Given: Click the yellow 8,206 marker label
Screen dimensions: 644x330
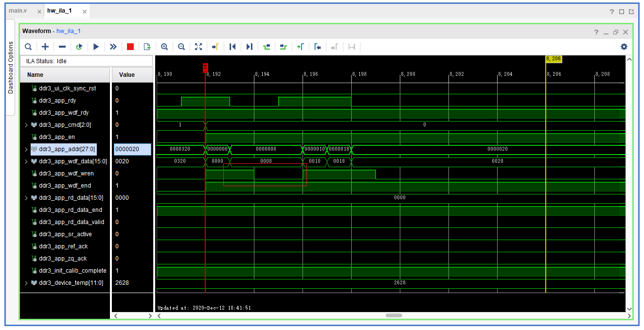Looking at the screenshot, I should point(554,58).
